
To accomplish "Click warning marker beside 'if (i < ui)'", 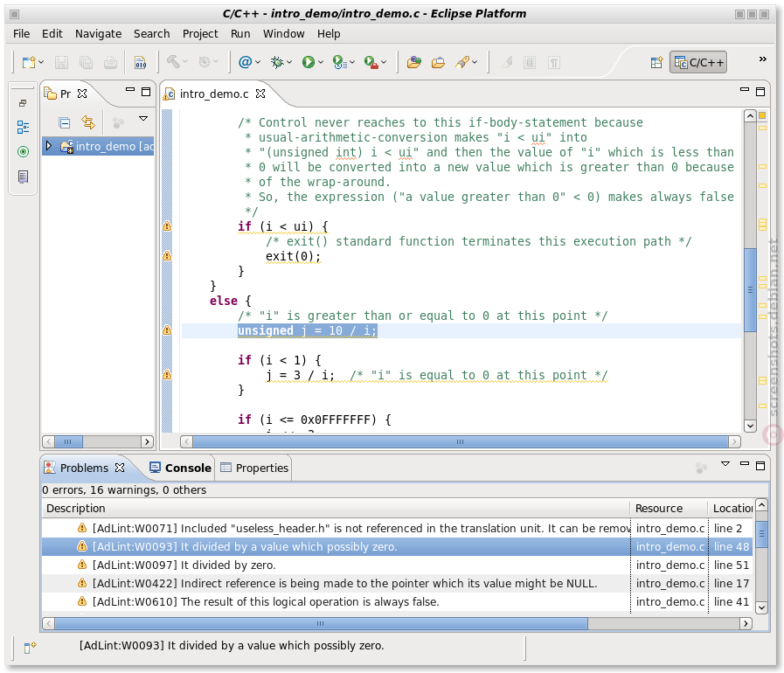I will 167,226.
